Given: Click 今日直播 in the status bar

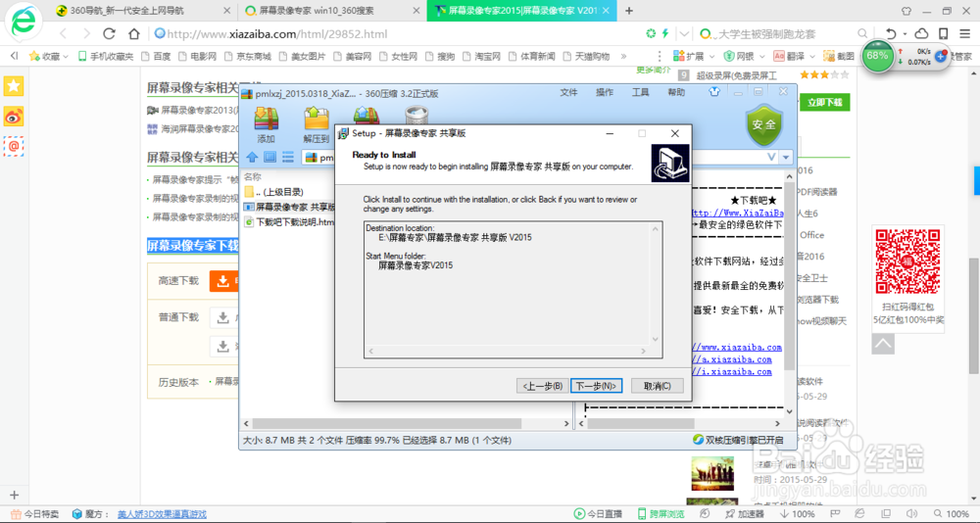Looking at the screenshot, I should 598,513.
